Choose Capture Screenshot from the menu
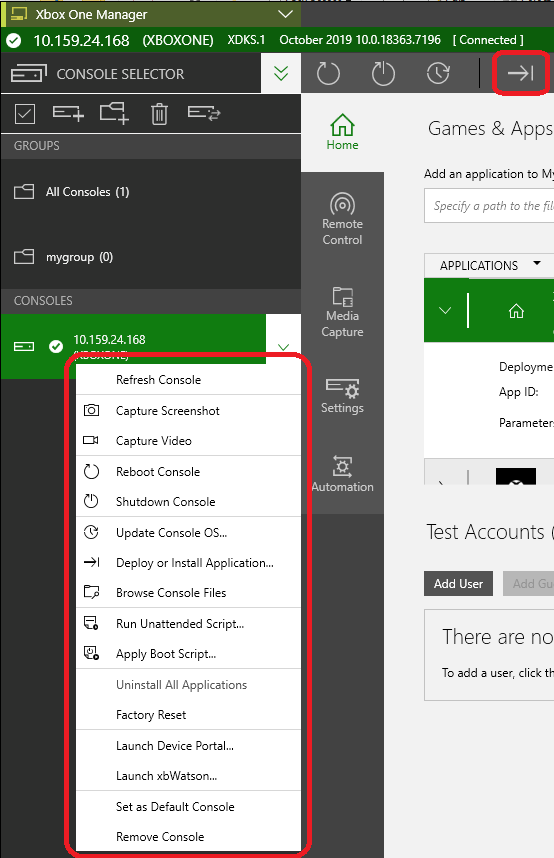This screenshot has width=554, height=858. (x=188, y=411)
